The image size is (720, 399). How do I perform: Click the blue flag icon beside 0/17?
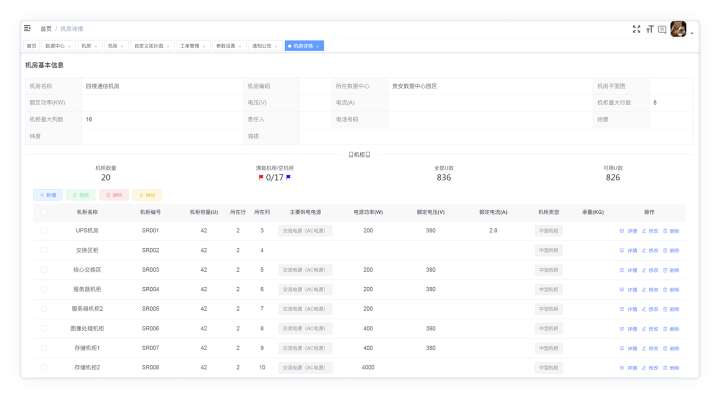click(288, 177)
